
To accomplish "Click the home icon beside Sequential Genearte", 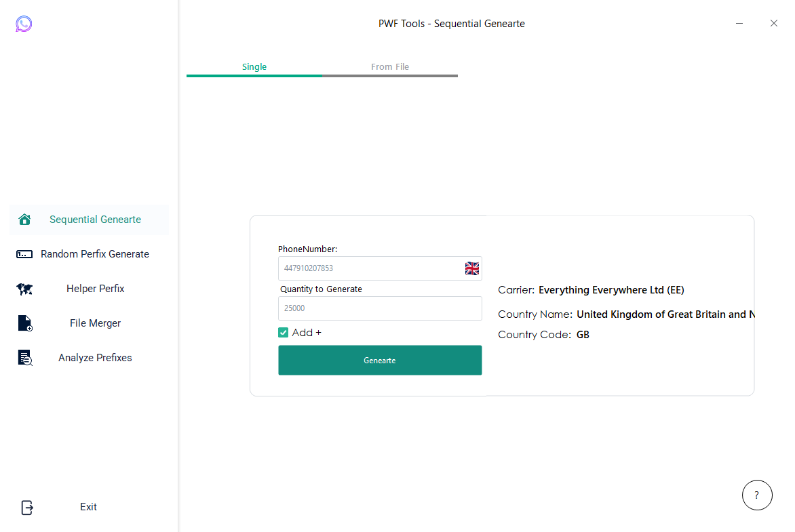I will click(x=24, y=220).
